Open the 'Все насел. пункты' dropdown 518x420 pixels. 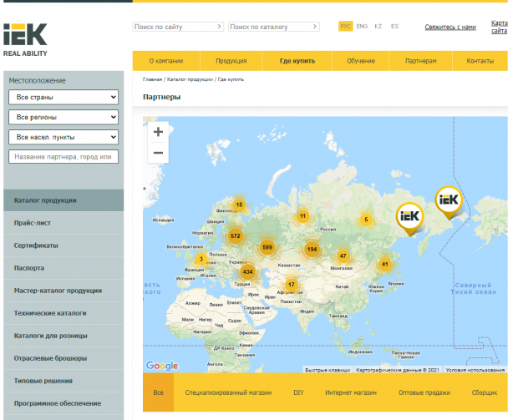click(x=63, y=137)
